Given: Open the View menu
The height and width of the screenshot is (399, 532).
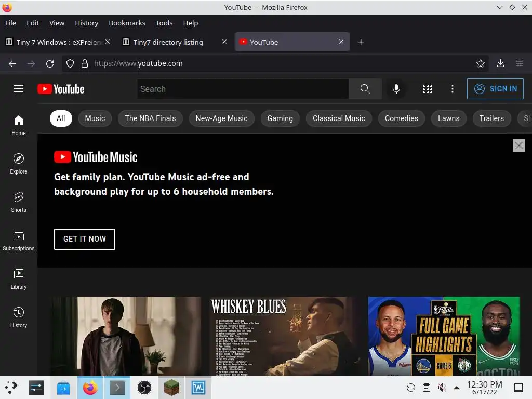Looking at the screenshot, I should tap(57, 23).
